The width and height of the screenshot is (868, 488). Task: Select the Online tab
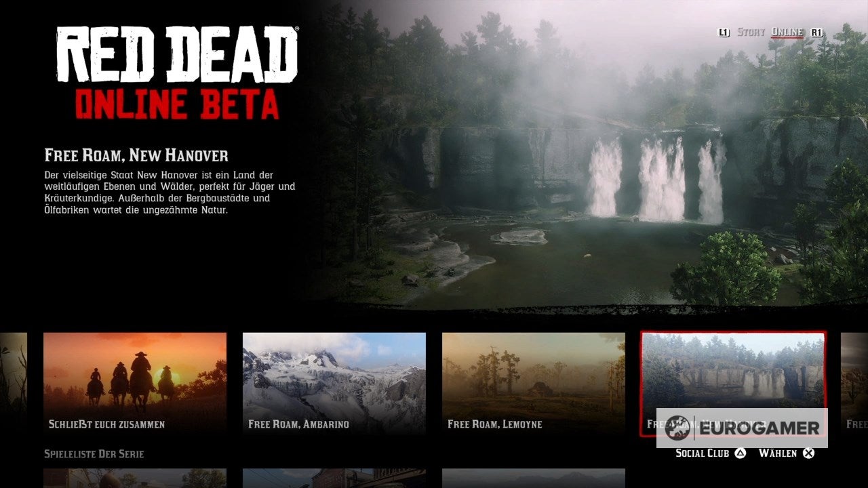point(787,31)
